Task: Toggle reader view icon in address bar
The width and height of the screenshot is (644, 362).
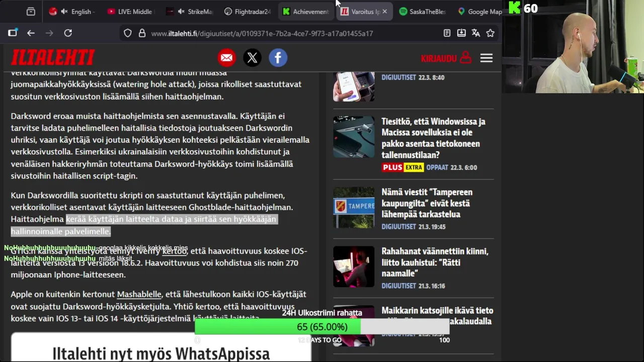Action: pos(447,33)
